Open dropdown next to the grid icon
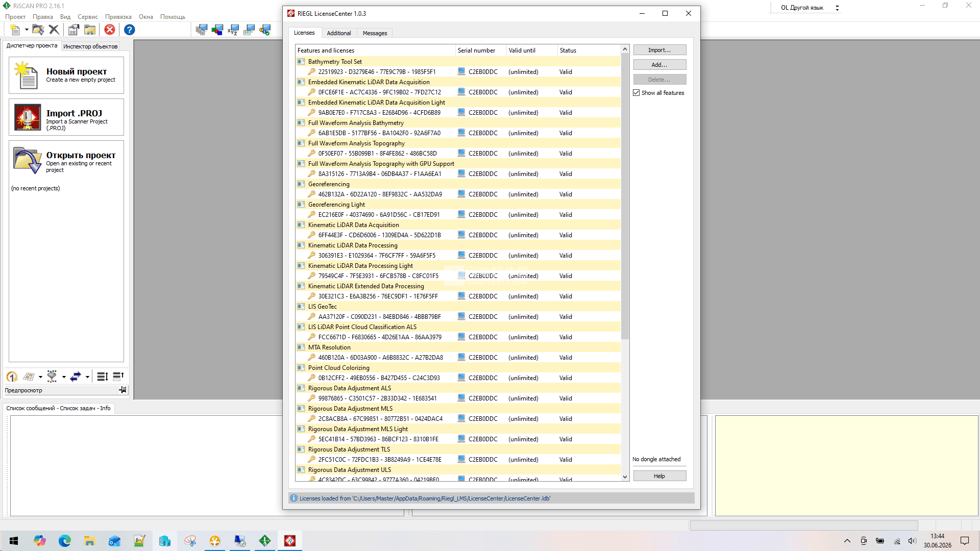The image size is (980, 551). click(x=40, y=377)
